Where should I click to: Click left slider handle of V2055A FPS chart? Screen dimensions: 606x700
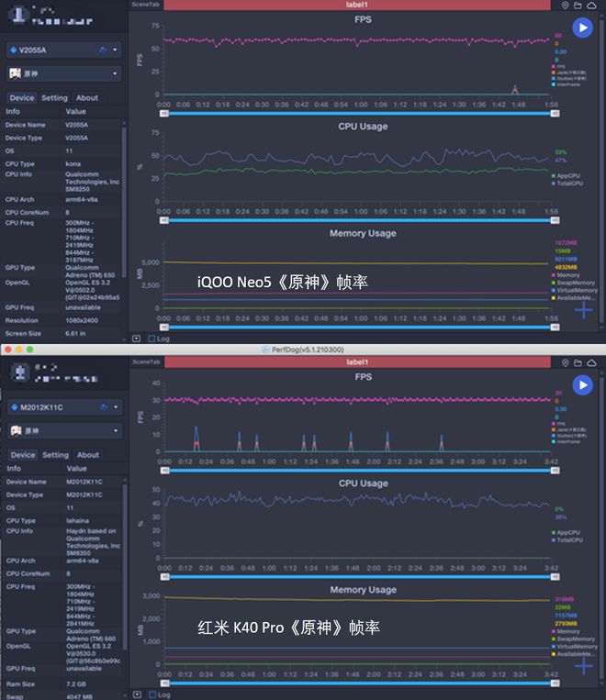click(x=164, y=114)
